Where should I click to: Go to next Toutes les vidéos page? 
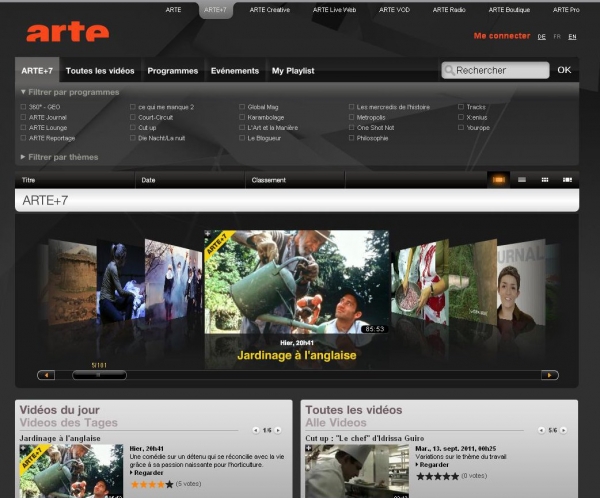tap(563, 430)
